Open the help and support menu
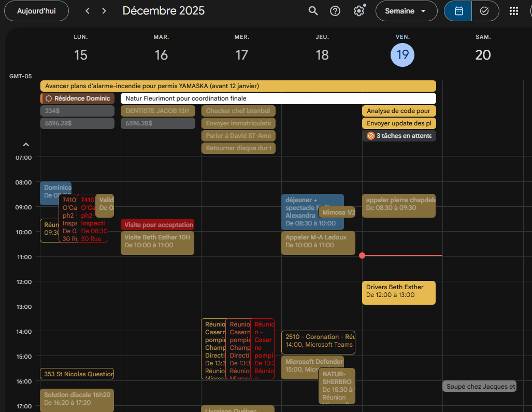 (335, 11)
